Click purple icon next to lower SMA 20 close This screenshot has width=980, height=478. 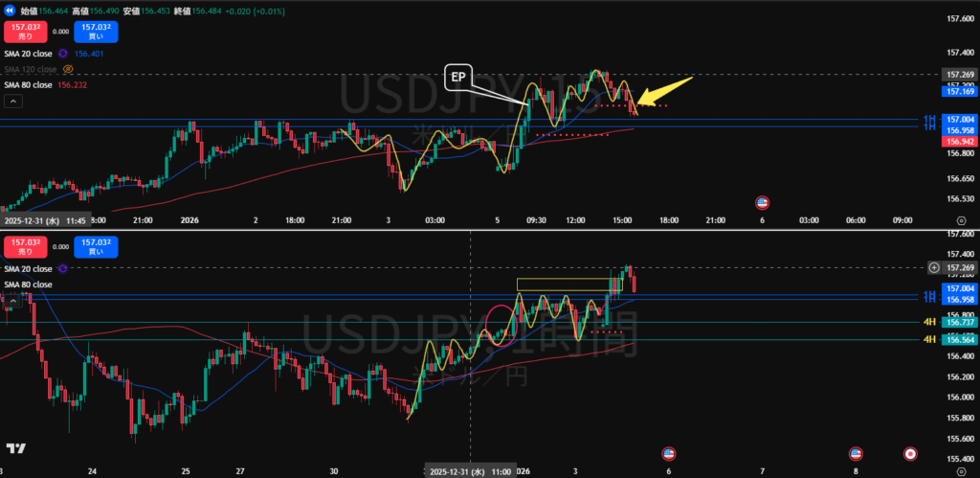(63, 269)
